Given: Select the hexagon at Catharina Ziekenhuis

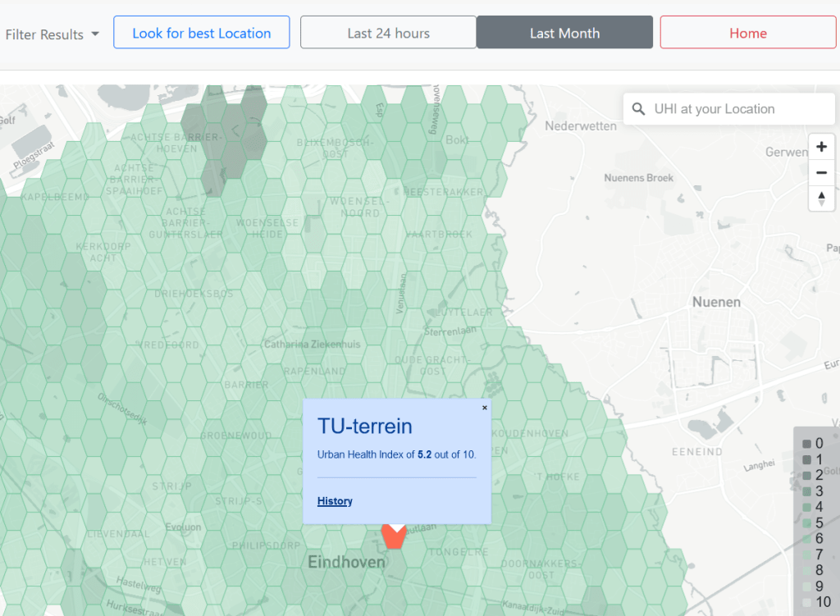Looking at the screenshot, I should coord(312,345).
